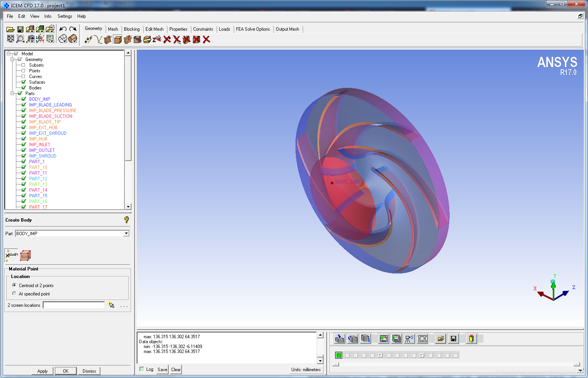The width and height of the screenshot is (588, 378).
Task: Select IMP_BLADE_PRESSURE part in tree
Action: (53, 111)
